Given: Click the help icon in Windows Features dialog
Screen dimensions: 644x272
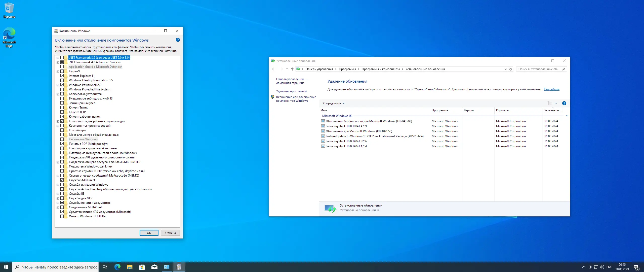Looking at the screenshot, I should 178,40.
